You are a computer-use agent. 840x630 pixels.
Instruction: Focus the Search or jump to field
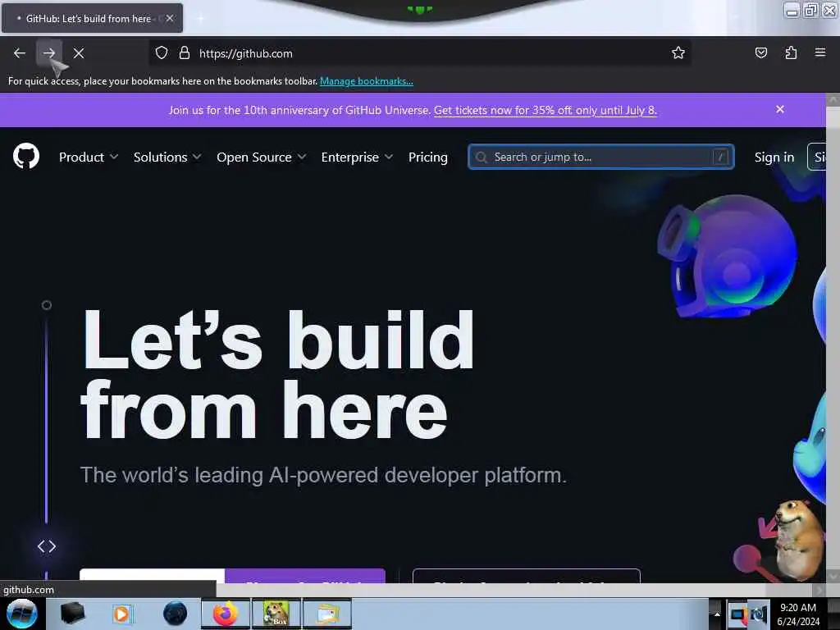(x=600, y=157)
